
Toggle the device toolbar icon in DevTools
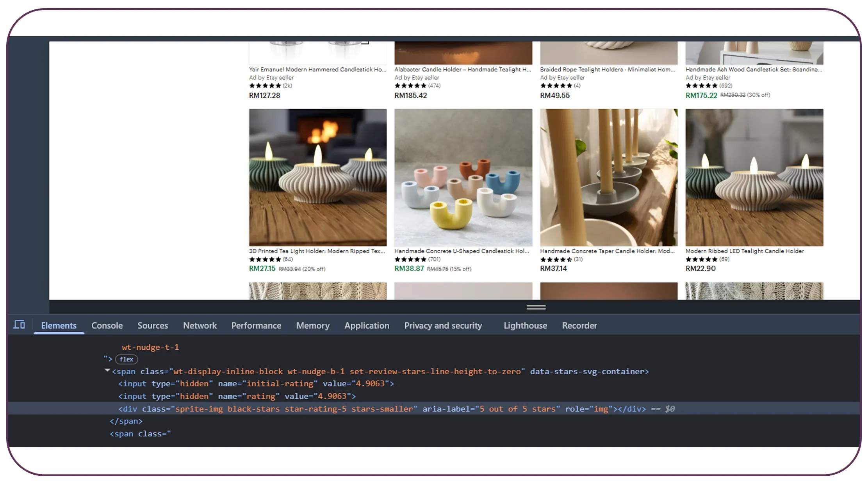(19, 324)
